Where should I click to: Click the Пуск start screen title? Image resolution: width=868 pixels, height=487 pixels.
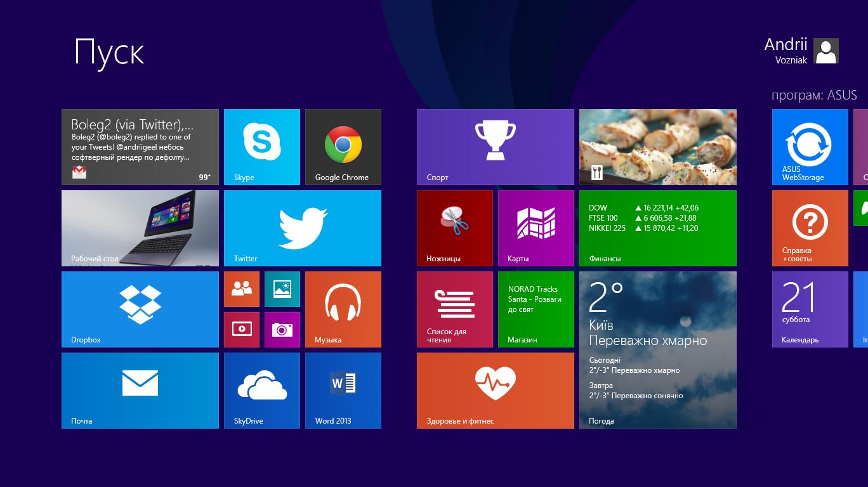pyautogui.click(x=109, y=53)
